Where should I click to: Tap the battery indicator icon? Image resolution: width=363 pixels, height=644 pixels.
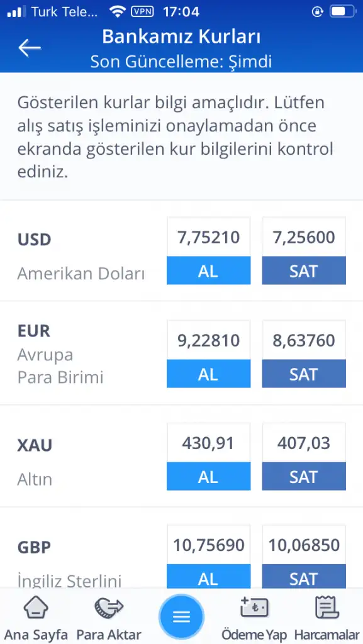342,11
